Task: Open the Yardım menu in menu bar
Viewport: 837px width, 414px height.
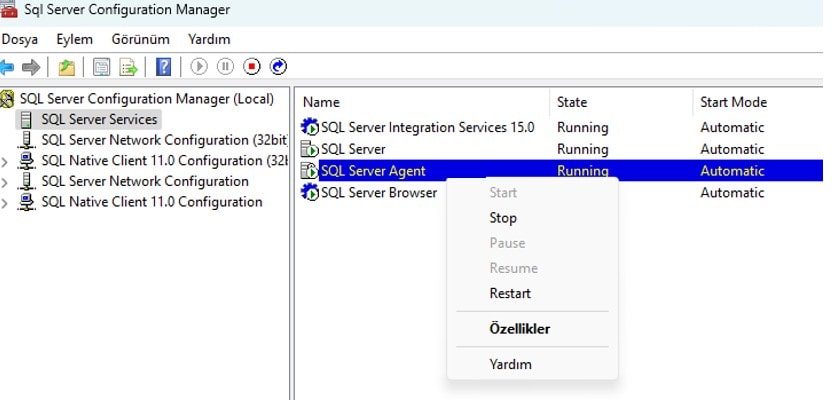Action: coord(209,39)
